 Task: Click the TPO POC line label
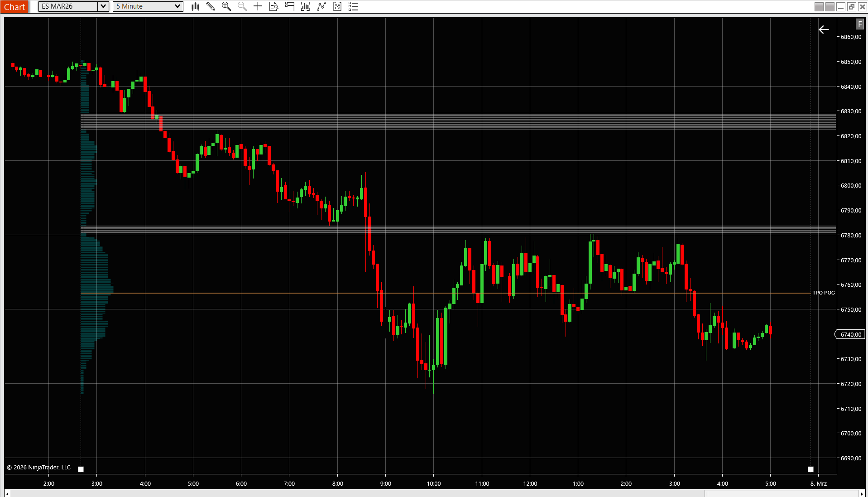click(823, 293)
